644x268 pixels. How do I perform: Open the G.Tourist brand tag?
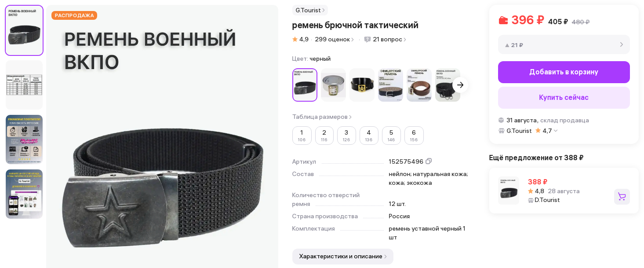[310, 10]
